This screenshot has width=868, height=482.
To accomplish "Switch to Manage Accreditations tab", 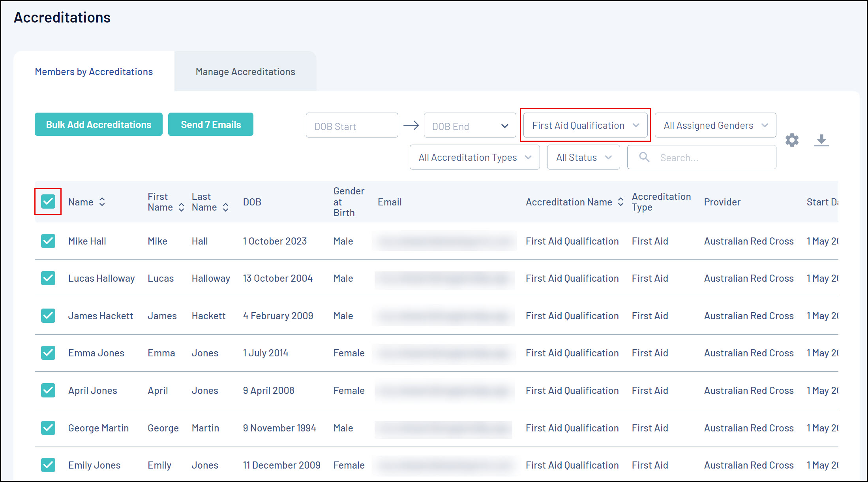I will click(x=245, y=72).
